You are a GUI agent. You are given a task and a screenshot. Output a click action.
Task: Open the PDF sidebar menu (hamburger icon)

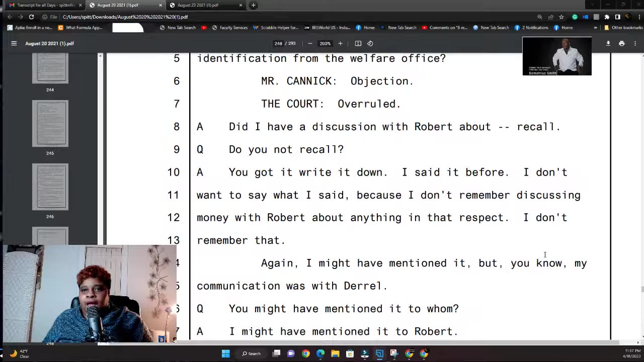pos(14,43)
